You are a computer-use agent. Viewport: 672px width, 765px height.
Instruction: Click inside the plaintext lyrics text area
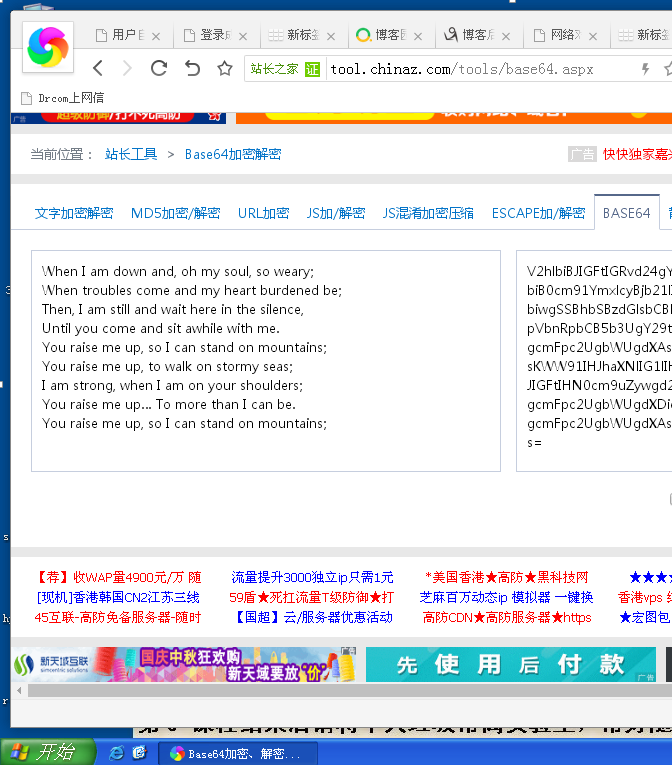click(x=266, y=361)
